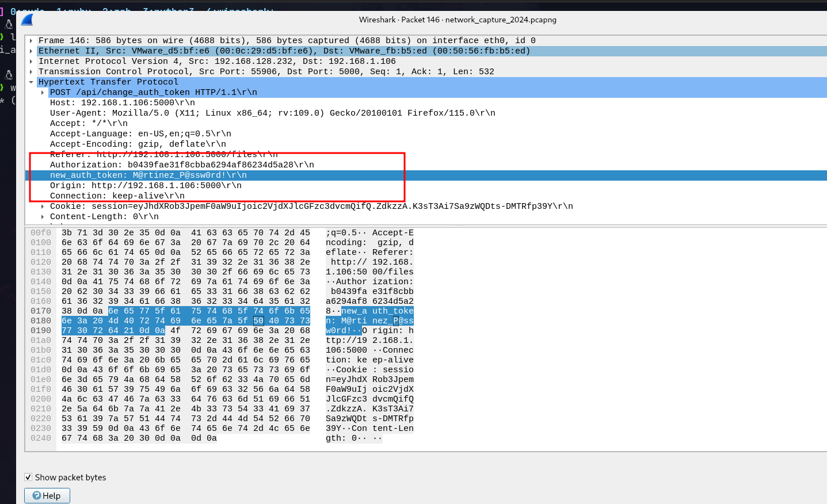This screenshot has width=827, height=504.
Task: Expand the POST /api/change_auth_token request line
Action: pos(43,93)
